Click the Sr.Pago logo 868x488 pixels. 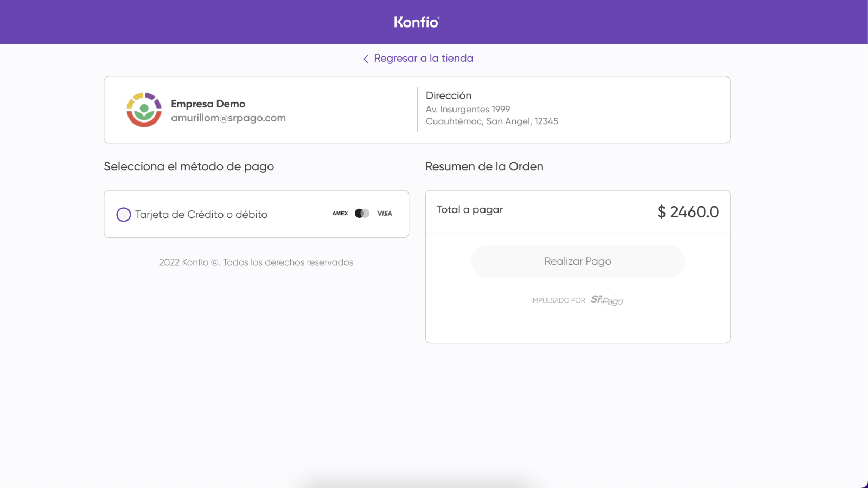point(607,300)
